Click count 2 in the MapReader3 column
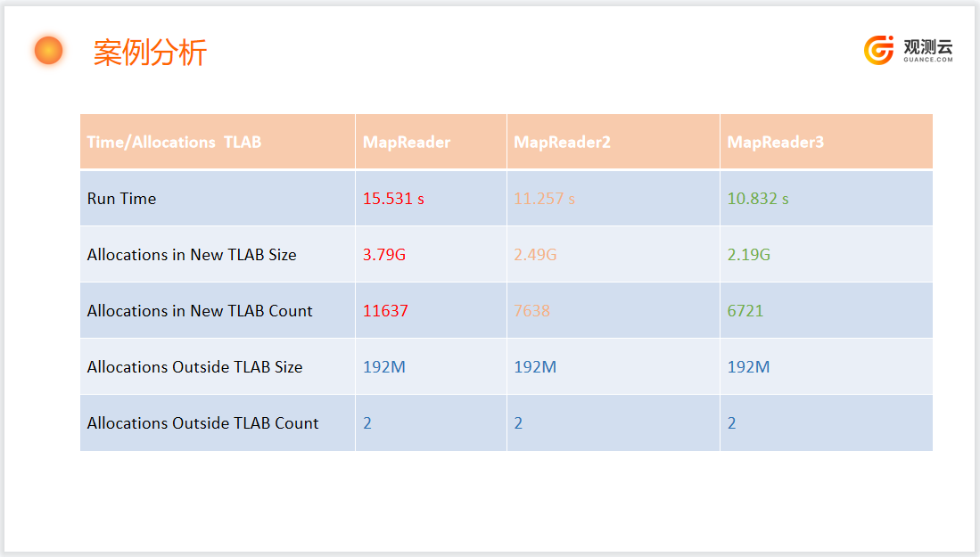The height and width of the screenshot is (557, 980). click(x=732, y=423)
